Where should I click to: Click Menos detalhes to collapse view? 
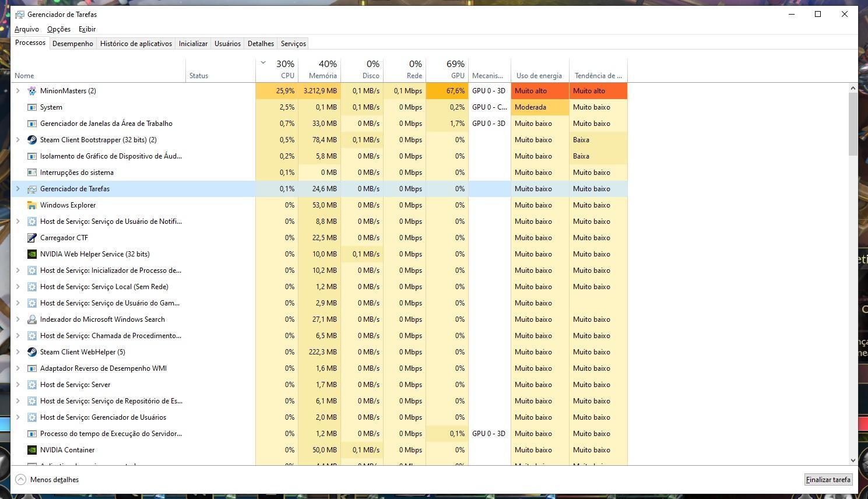pos(54,480)
